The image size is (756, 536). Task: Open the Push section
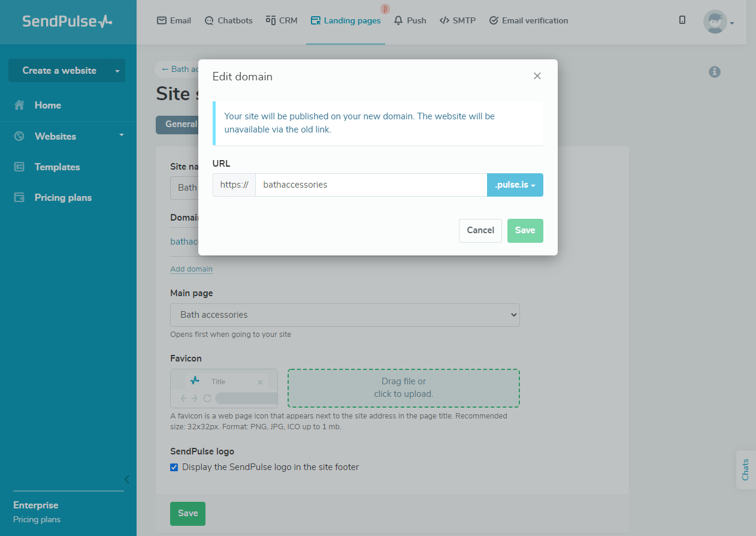click(410, 20)
